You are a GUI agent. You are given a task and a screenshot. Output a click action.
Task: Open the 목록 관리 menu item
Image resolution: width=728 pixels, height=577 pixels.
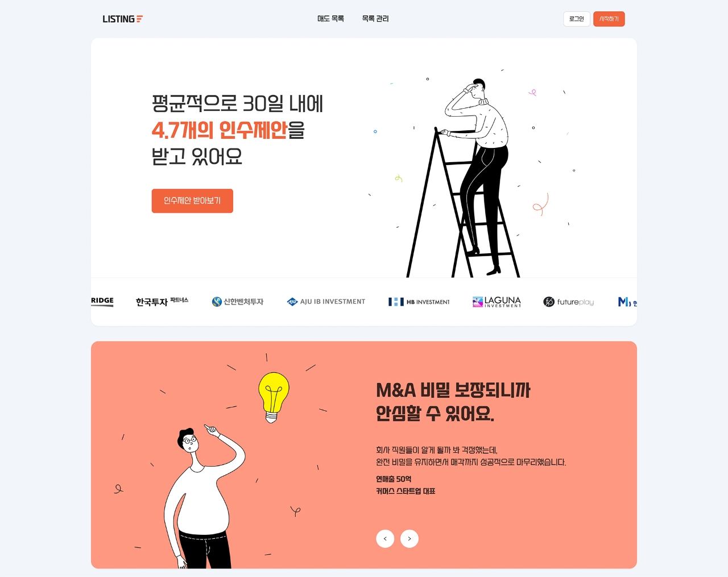375,19
